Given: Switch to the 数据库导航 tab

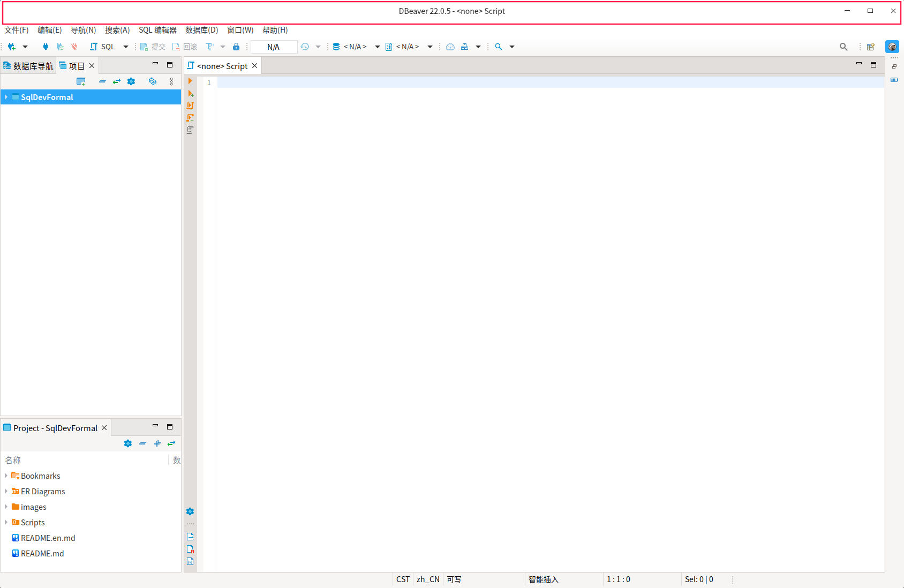Looking at the screenshot, I should click(28, 66).
